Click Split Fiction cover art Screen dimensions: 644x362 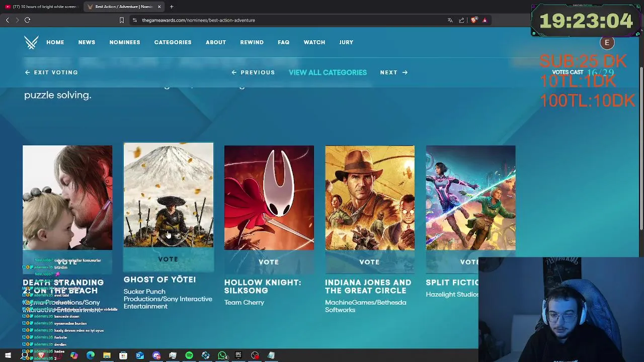pyautogui.click(x=470, y=198)
